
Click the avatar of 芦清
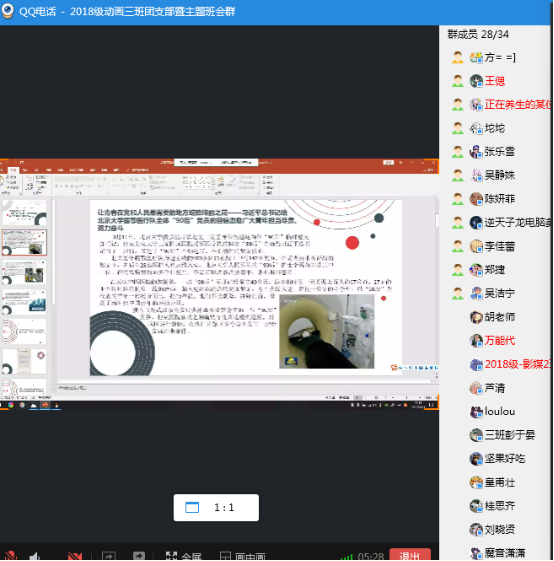coord(476,388)
